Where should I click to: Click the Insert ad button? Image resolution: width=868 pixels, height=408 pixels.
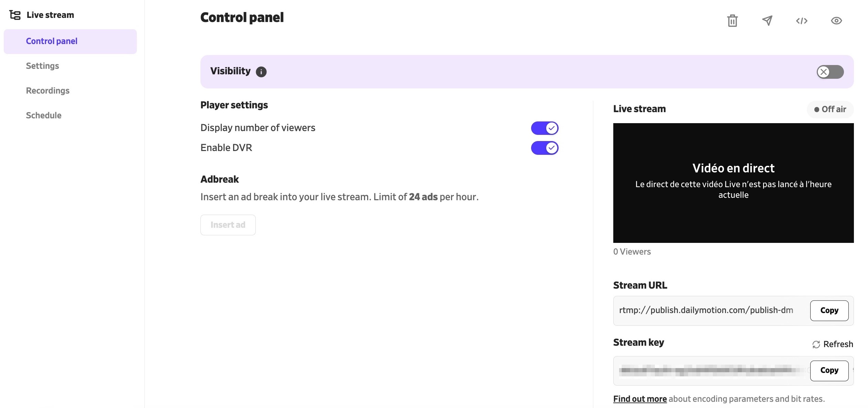228,225
